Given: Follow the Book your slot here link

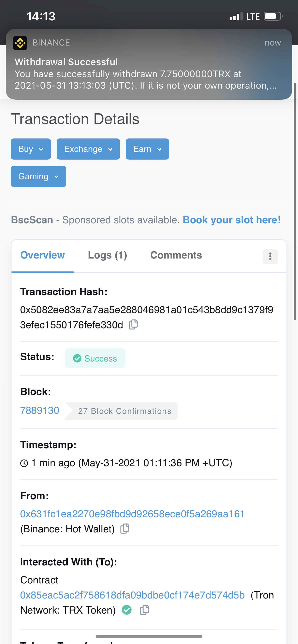Looking at the screenshot, I should click(231, 220).
